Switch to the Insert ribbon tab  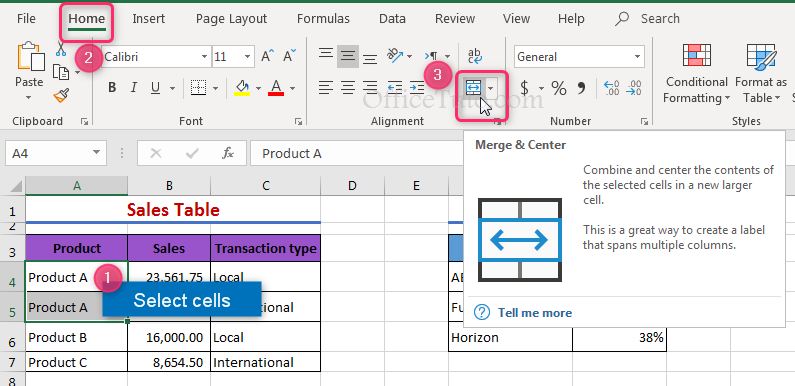149,19
